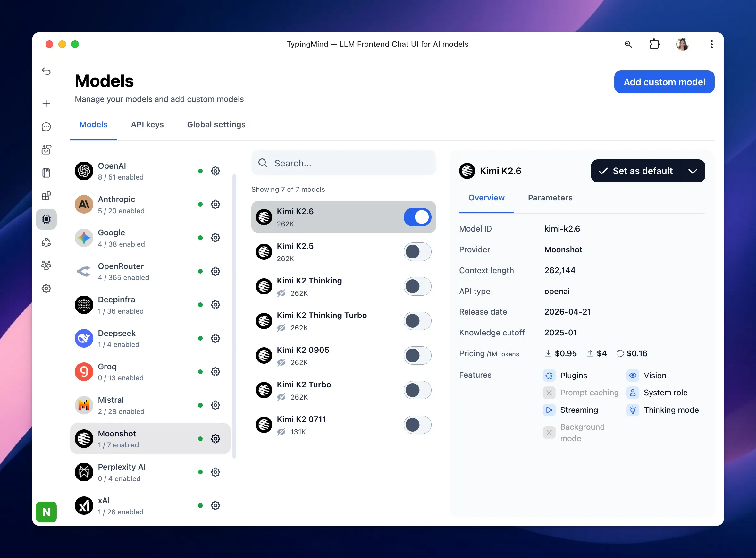
Task: Open the Global settings tab
Action: [x=216, y=125]
